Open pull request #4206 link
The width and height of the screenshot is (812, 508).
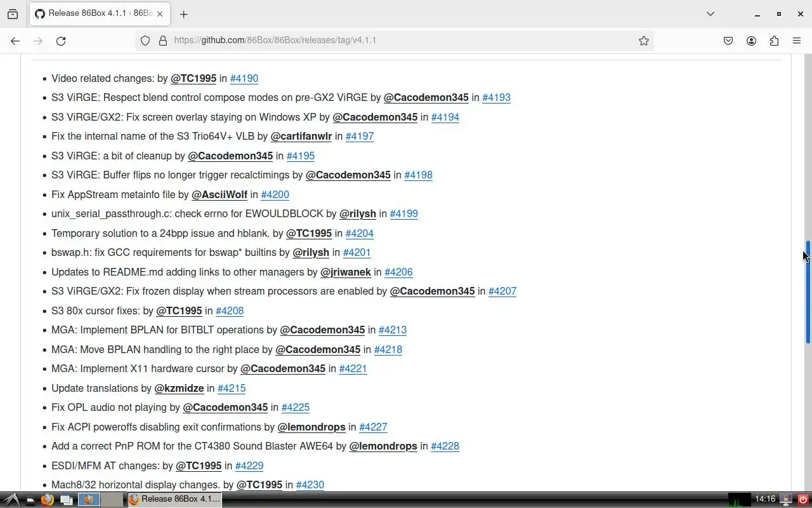pos(398,272)
